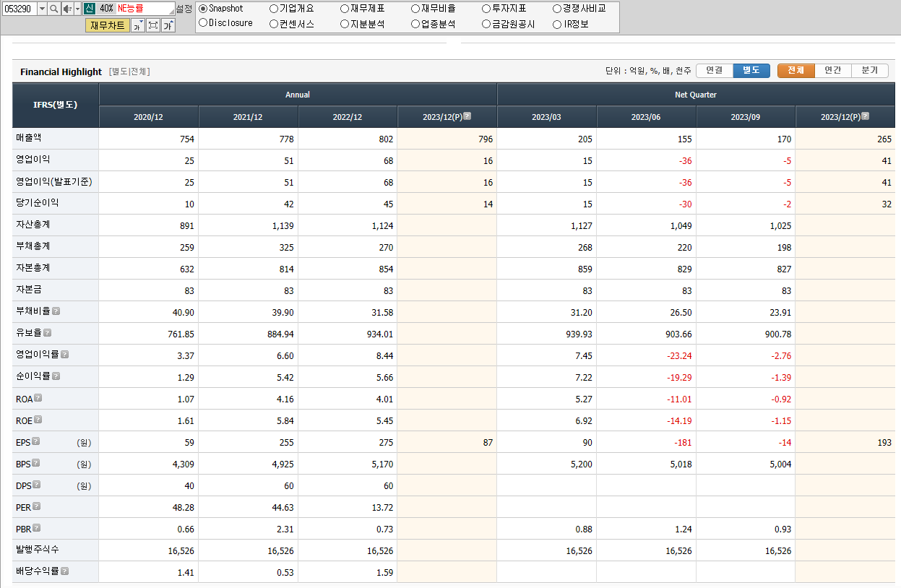Click the stock search magnifier icon
Screen dimensions: 901x588
(54, 9)
